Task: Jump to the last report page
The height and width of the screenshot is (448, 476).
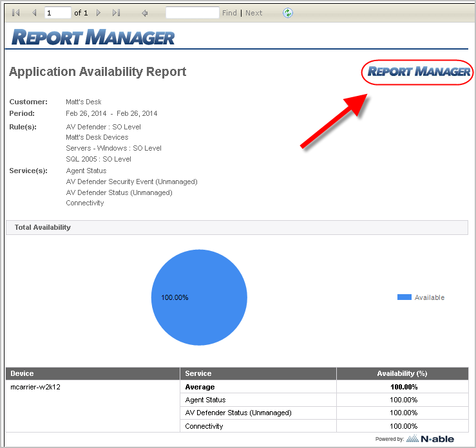Action: [117, 13]
